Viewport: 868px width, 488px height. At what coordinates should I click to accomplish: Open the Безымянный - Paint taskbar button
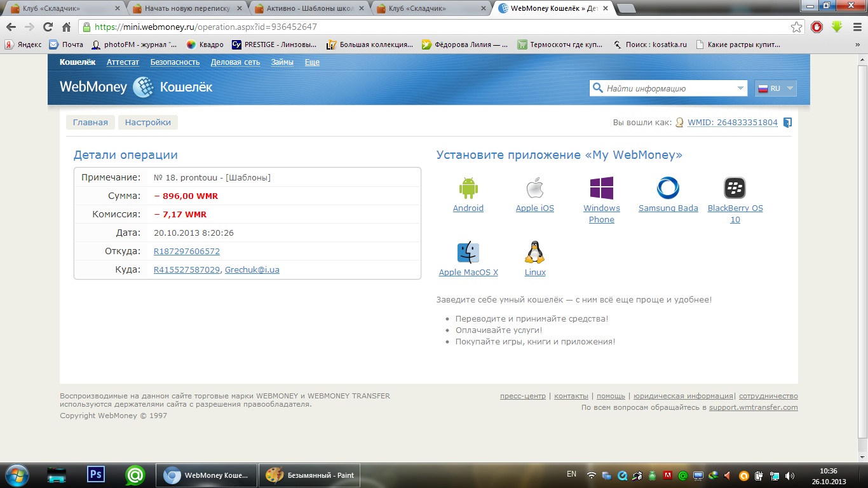[309, 475]
